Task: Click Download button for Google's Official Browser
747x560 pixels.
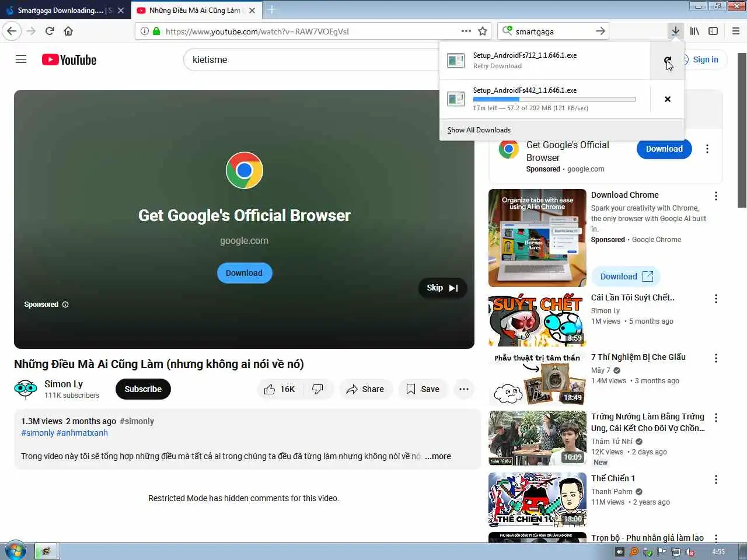Action: point(664,149)
